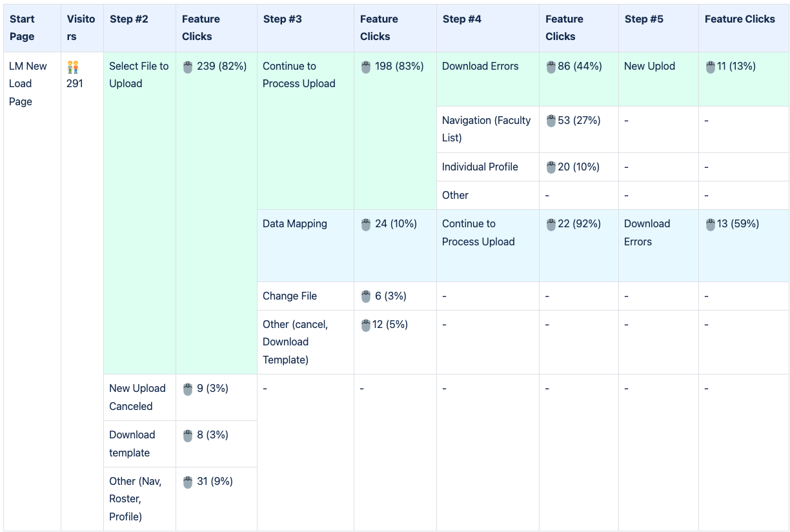Screen dimensions: 790x532
Task: Select the mouse icon next to 6 (3%)
Action: point(366,296)
